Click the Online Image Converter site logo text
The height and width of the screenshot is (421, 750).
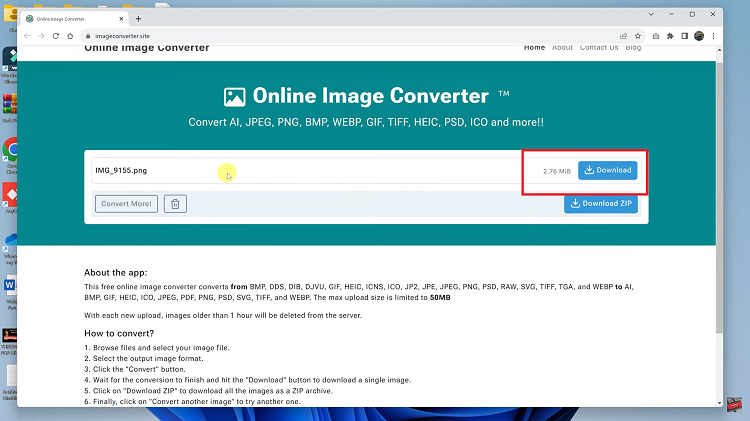(146, 48)
